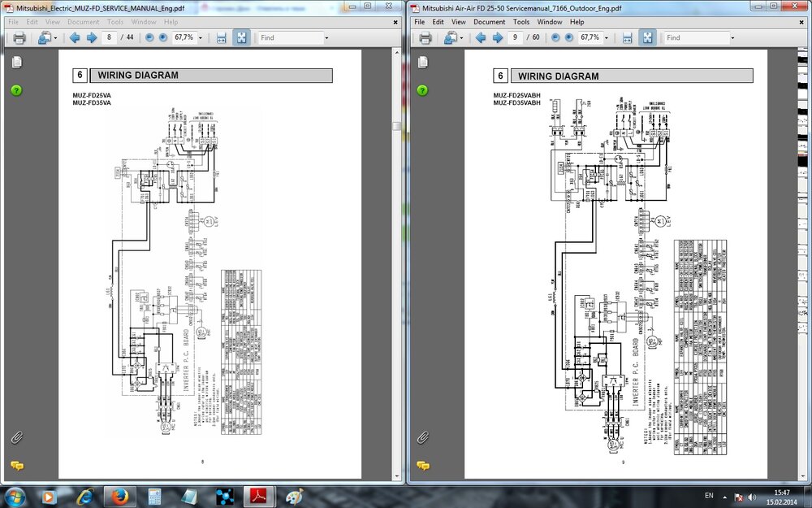Go to the previous page in the left PDF window

pyautogui.click(x=75, y=37)
